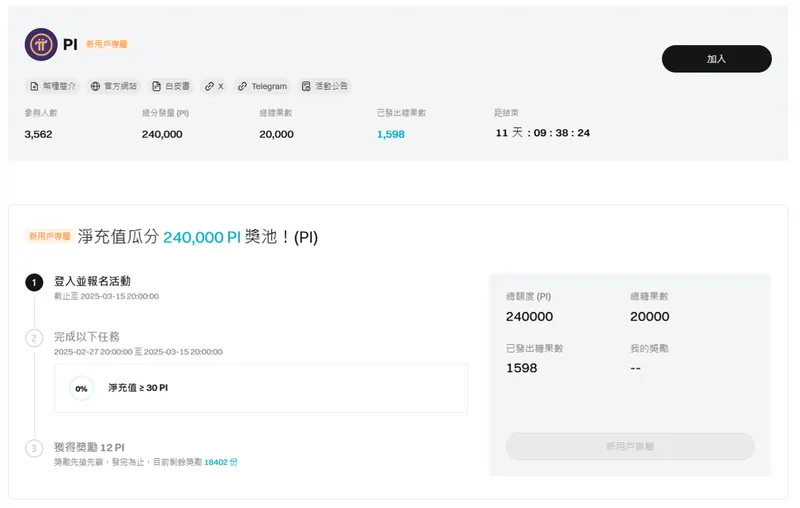The width and height of the screenshot is (800, 508).
Task: Open the Telegram link chip
Action: pyautogui.click(x=263, y=86)
